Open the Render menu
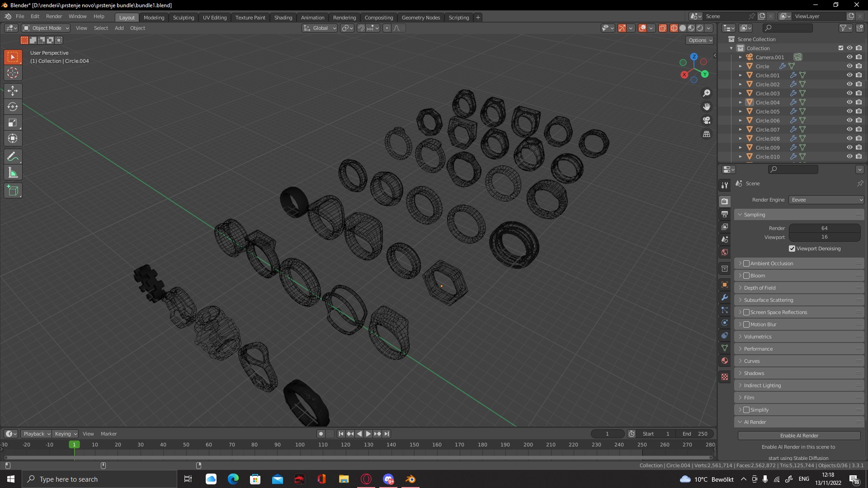The height and width of the screenshot is (488, 868). (x=54, y=16)
